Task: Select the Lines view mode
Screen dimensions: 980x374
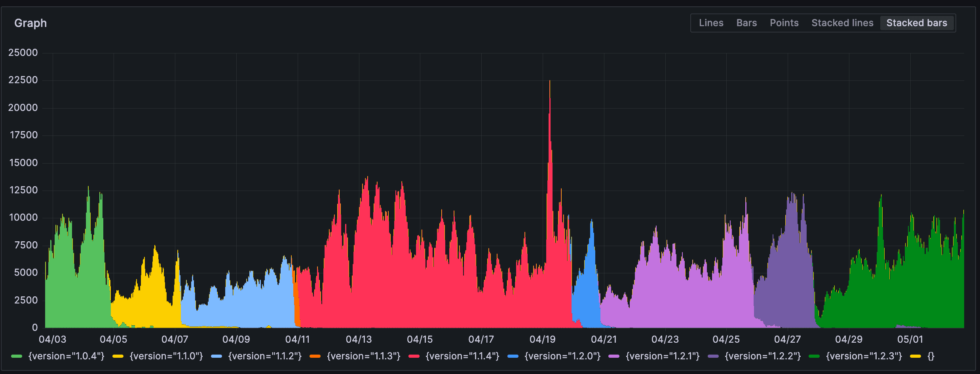Action: click(711, 23)
